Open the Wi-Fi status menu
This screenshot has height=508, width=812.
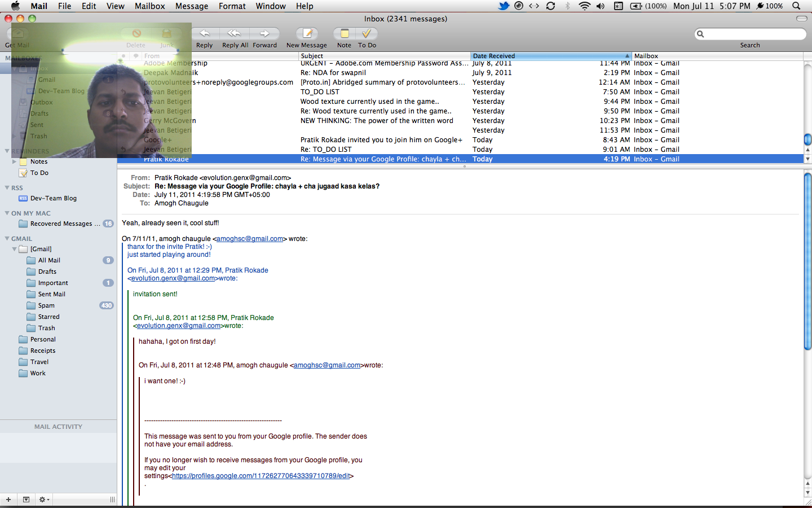584,6
